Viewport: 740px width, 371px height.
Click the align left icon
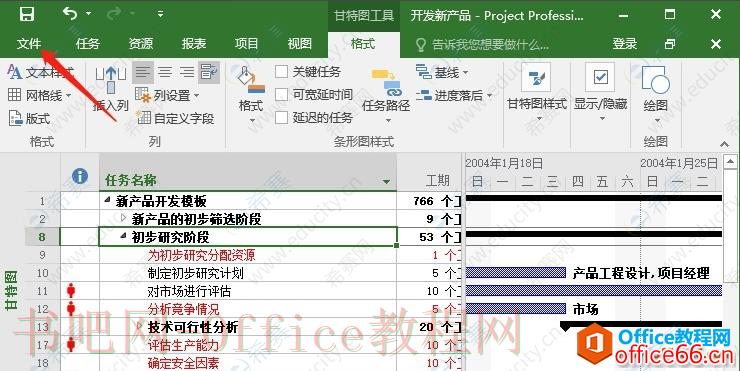click(143, 72)
